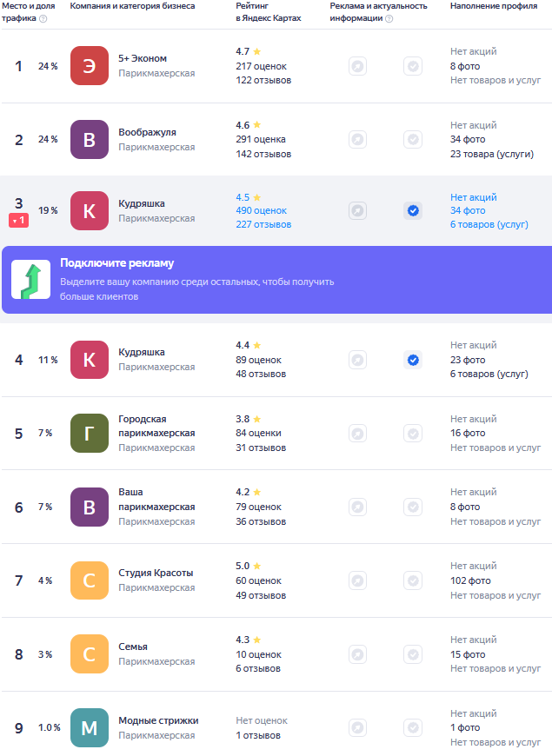Click the green arrow advertising banner icon
Viewport: 552px width, 756px height.
click(31, 280)
